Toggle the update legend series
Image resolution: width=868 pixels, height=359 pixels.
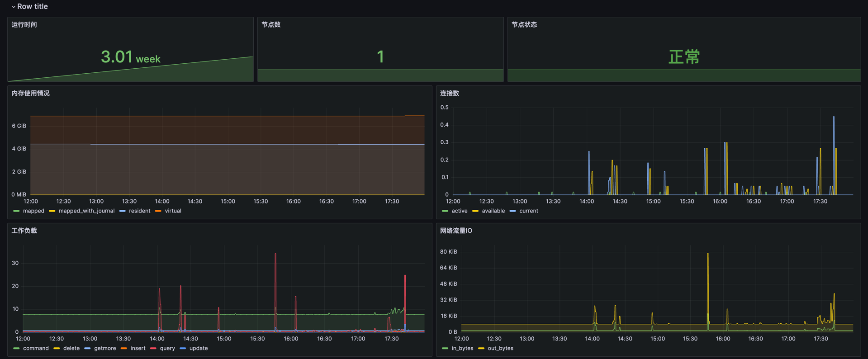click(x=199, y=348)
